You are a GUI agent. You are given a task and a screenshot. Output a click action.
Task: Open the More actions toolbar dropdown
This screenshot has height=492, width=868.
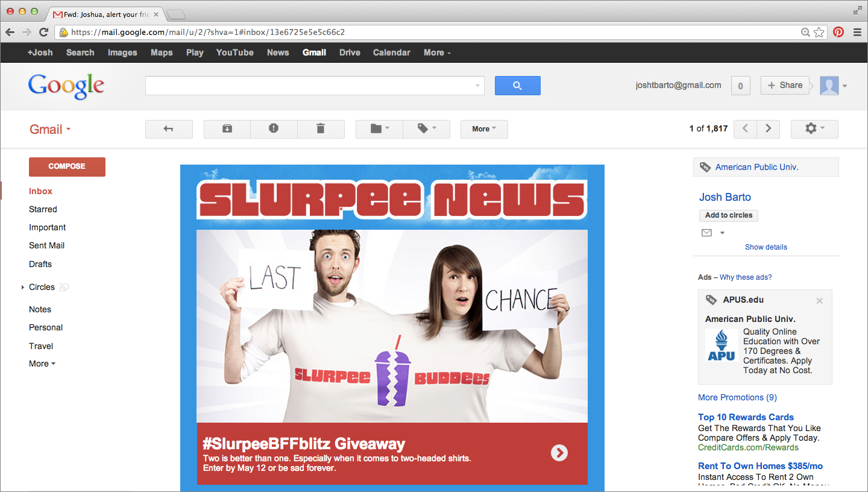click(x=484, y=129)
